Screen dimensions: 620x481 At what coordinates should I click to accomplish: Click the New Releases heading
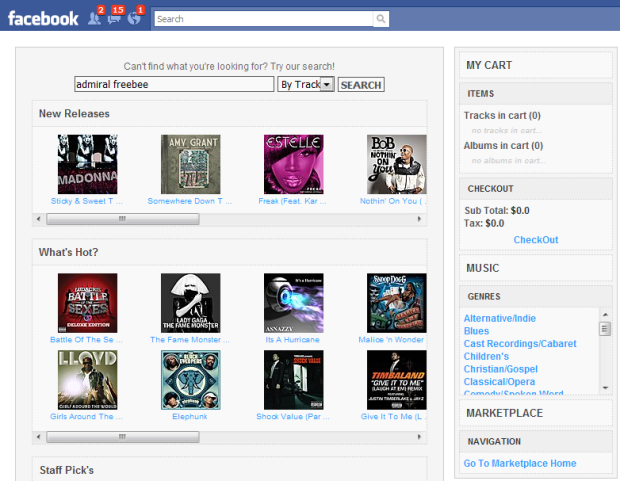[74, 114]
